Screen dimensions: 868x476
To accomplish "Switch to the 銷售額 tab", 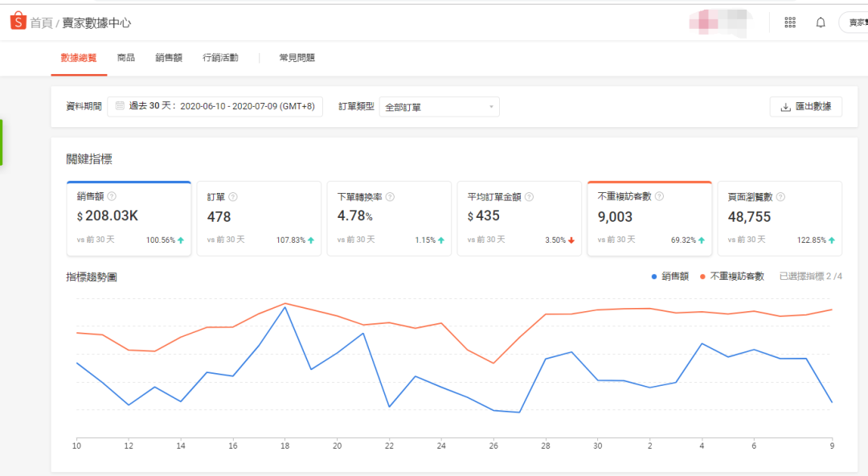I will coord(169,58).
